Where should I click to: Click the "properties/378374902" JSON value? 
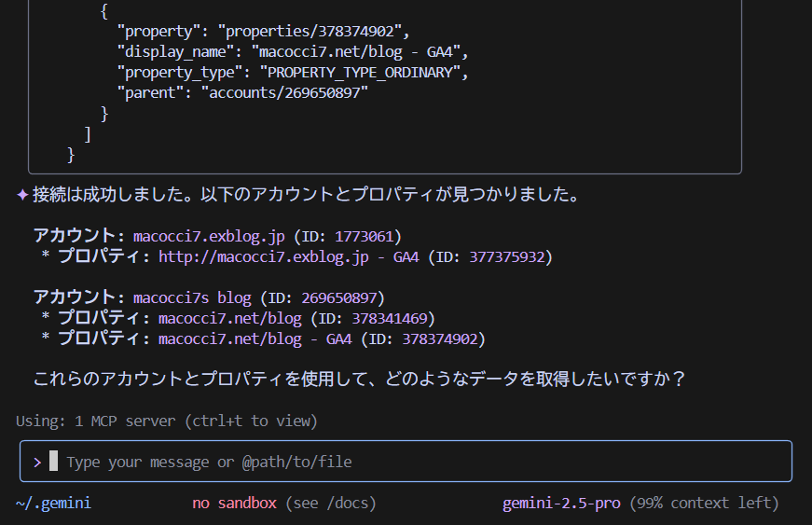point(313,31)
